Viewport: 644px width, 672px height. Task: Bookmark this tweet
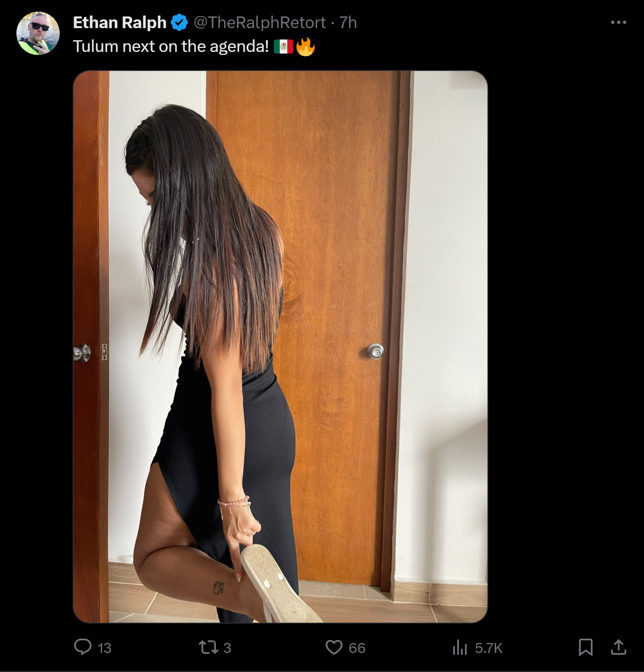[x=586, y=647]
